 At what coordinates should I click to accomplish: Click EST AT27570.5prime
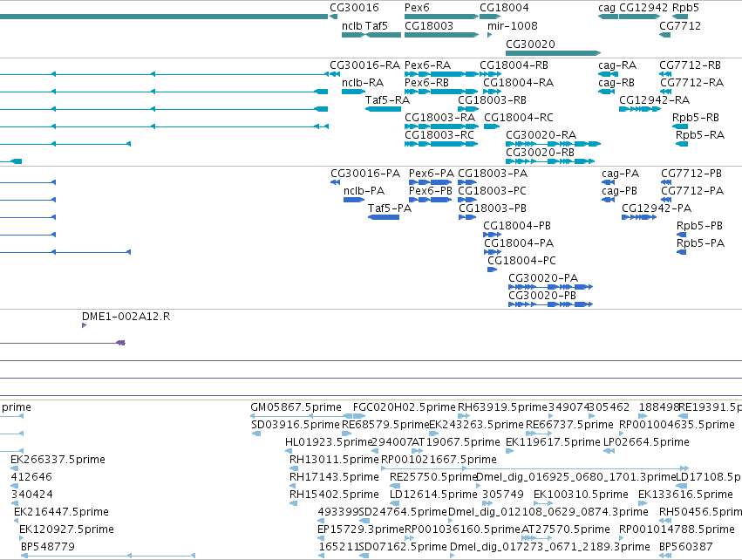click(x=536, y=537)
